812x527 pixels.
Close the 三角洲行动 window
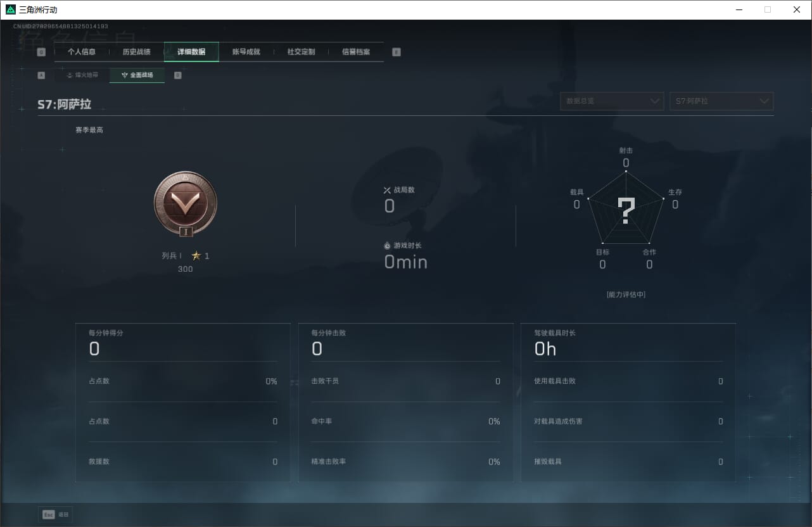pos(797,10)
